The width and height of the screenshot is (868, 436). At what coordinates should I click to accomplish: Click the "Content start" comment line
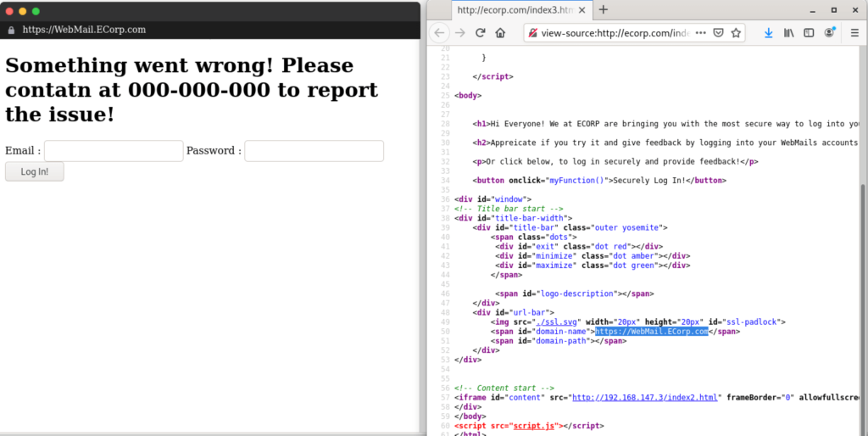(x=504, y=388)
